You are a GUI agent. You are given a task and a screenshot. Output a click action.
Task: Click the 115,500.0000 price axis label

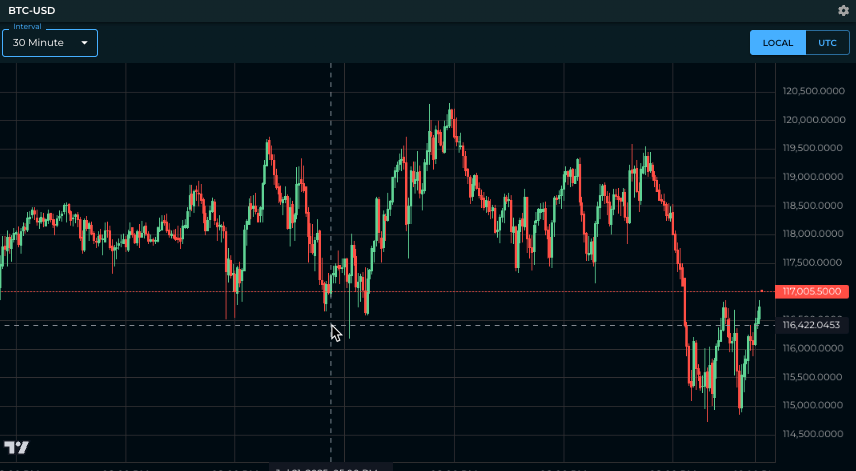pyautogui.click(x=813, y=377)
